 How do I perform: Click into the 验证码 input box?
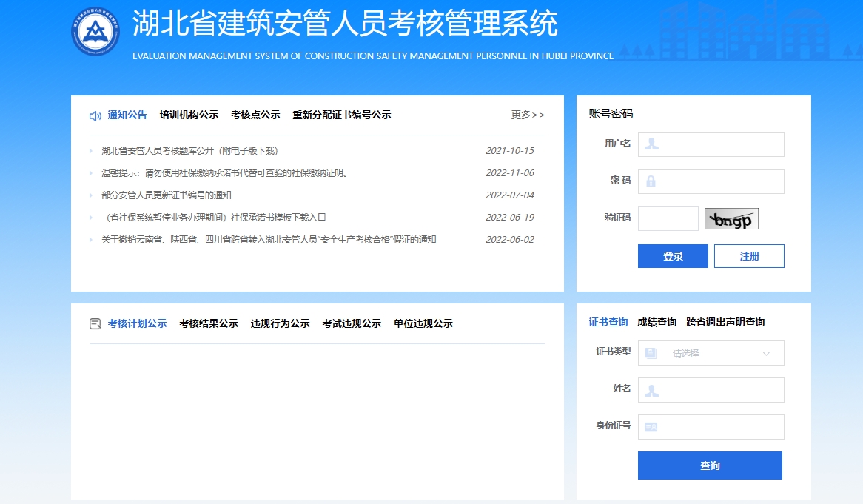coord(668,219)
